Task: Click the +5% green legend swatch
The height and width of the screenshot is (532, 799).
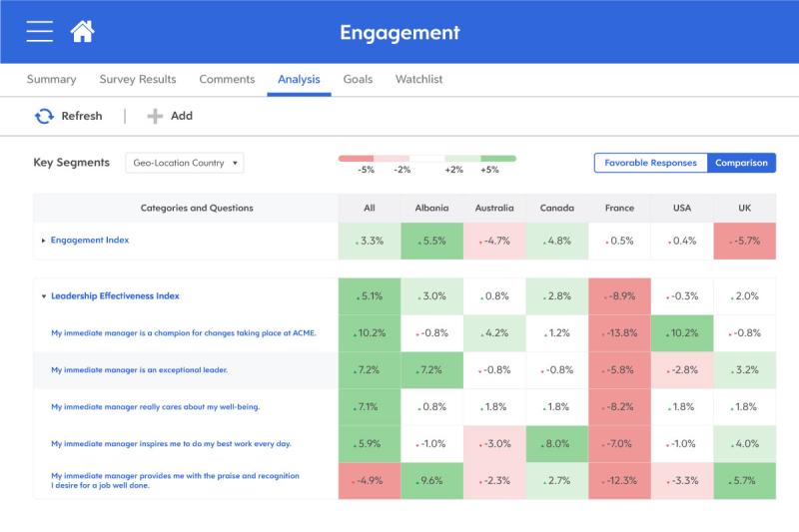Action: click(498, 159)
